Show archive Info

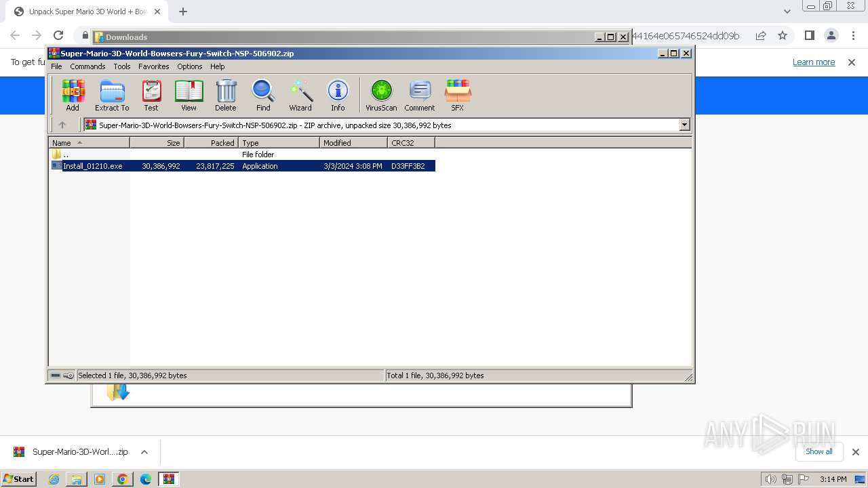pos(338,95)
